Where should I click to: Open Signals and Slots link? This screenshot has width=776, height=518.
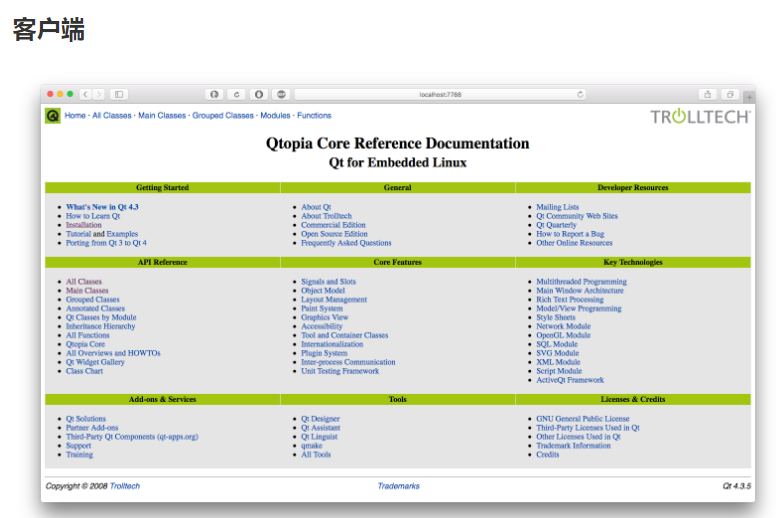329,282
